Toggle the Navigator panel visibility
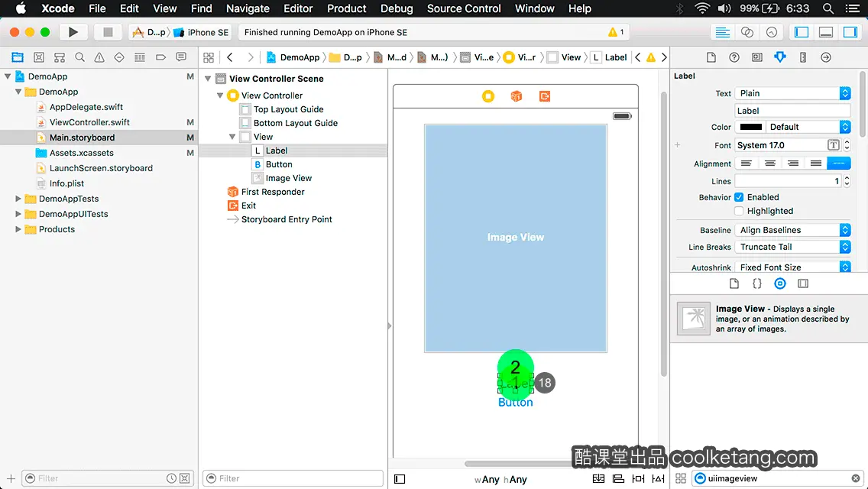 point(801,32)
